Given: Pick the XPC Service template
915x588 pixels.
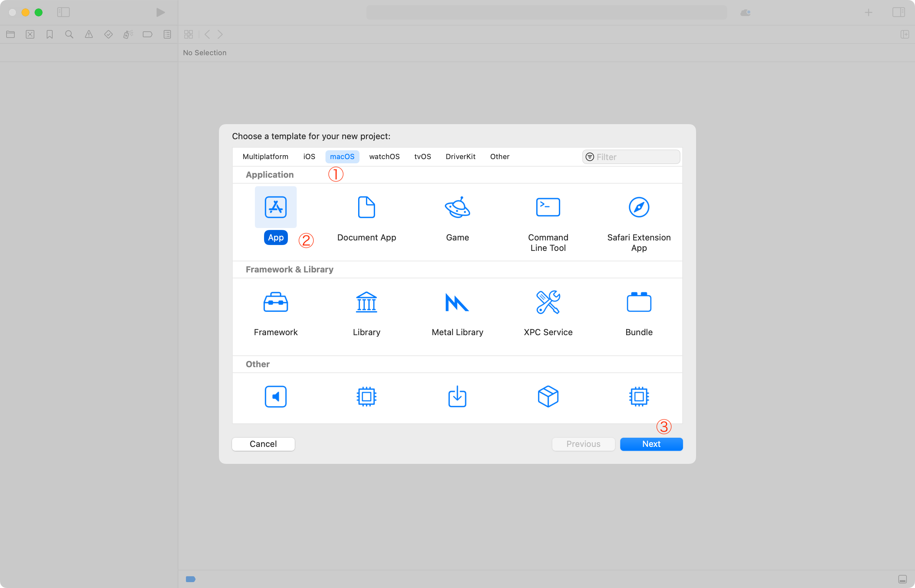Looking at the screenshot, I should coord(548,302).
